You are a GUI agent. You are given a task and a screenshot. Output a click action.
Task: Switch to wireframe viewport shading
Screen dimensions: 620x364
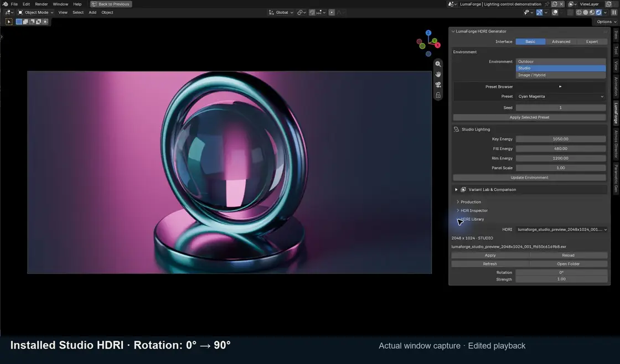(579, 12)
